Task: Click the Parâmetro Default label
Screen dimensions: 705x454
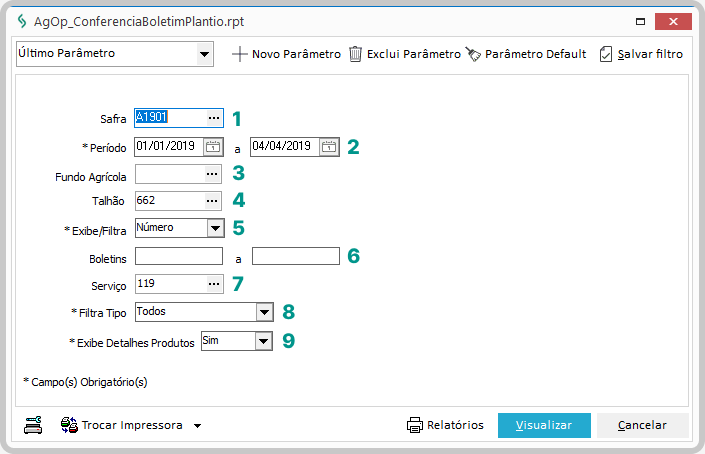Action: 535,54
